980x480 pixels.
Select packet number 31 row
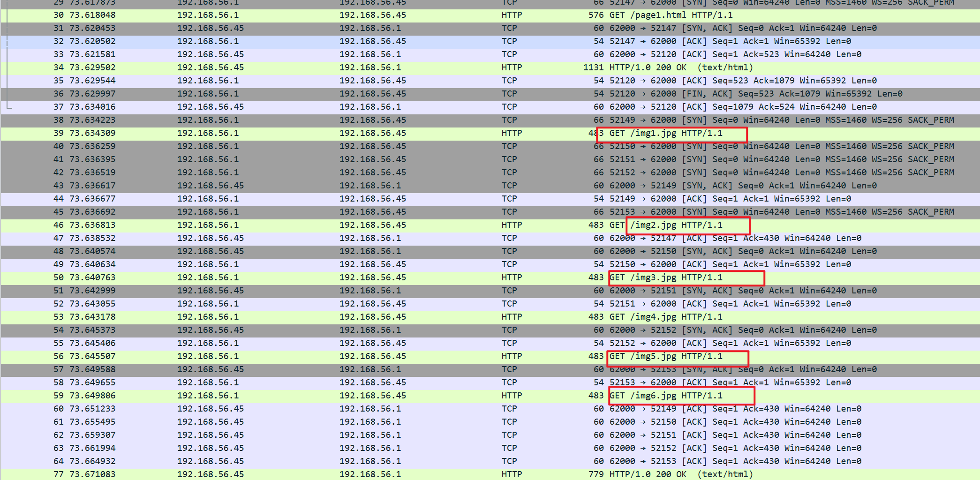490,28
